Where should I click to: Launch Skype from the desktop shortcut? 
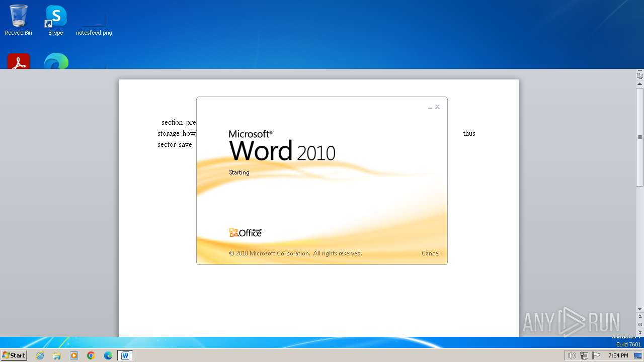pos(56,20)
